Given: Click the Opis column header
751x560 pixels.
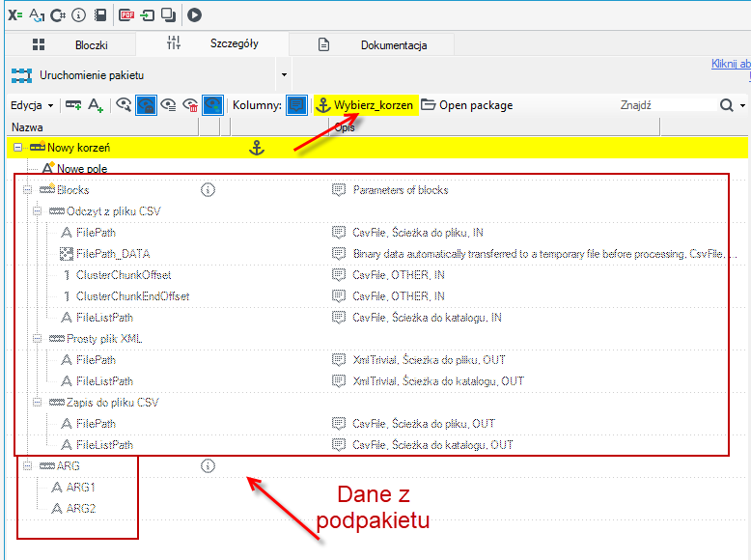Looking at the screenshot, I should (495, 127).
